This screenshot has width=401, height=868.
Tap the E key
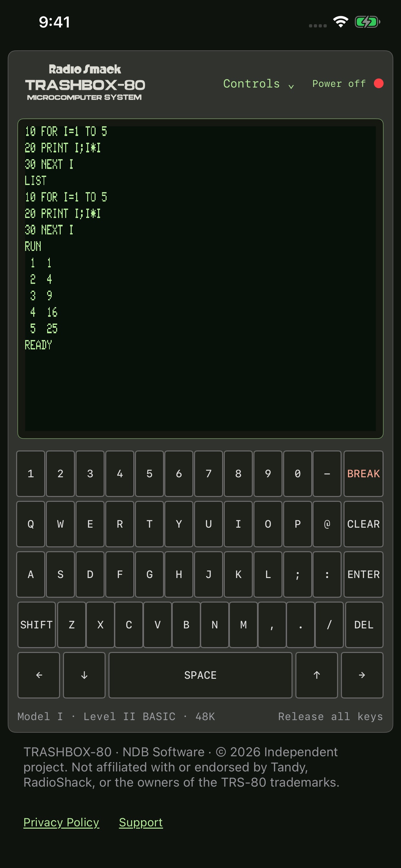click(x=90, y=524)
